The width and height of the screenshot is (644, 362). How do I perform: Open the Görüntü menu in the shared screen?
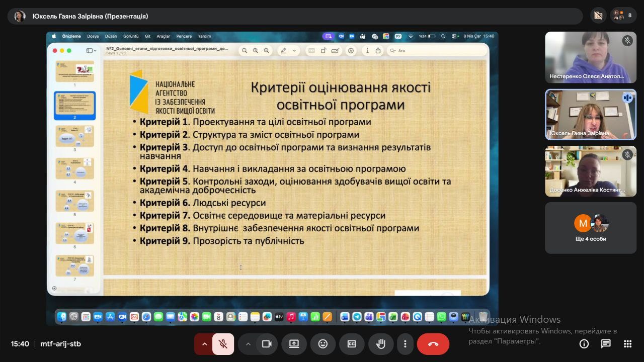(x=131, y=36)
